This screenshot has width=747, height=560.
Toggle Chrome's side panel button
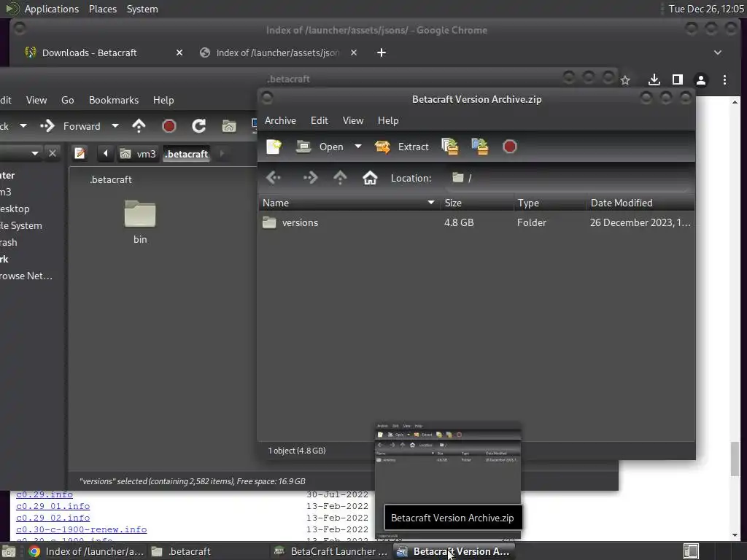(x=678, y=80)
